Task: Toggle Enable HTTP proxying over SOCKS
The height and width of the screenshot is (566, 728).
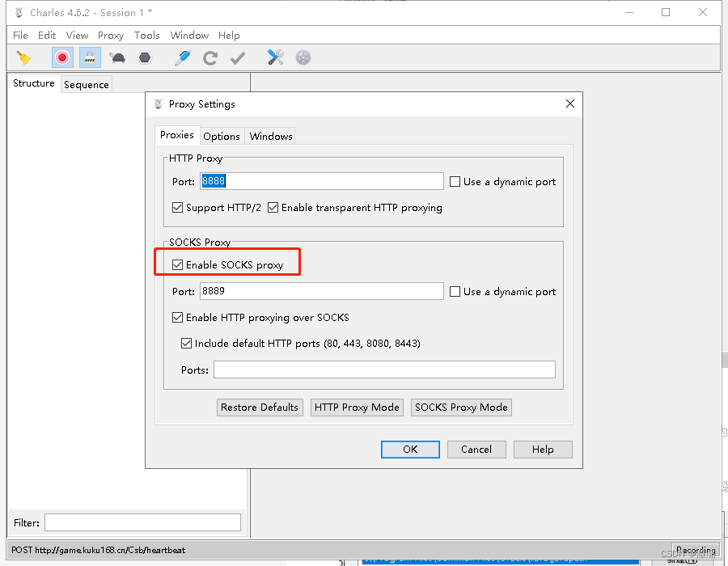Action: 260,318
